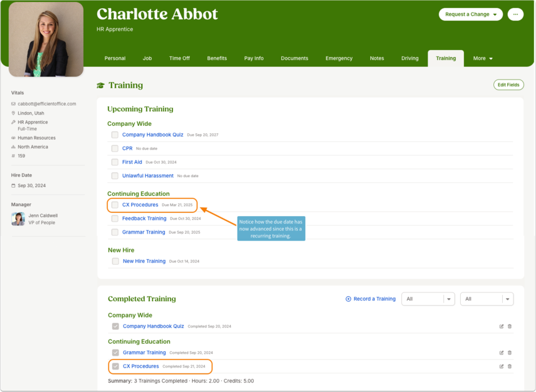Edit the completed Company Handbook Quiz entry
Screen dimensions: 536x392
(x=501, y=326)
